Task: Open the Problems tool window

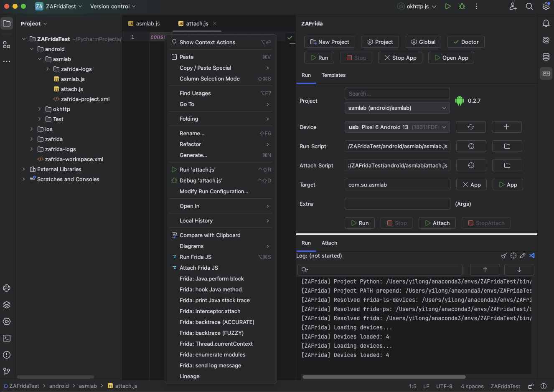Action: point(7,355)
